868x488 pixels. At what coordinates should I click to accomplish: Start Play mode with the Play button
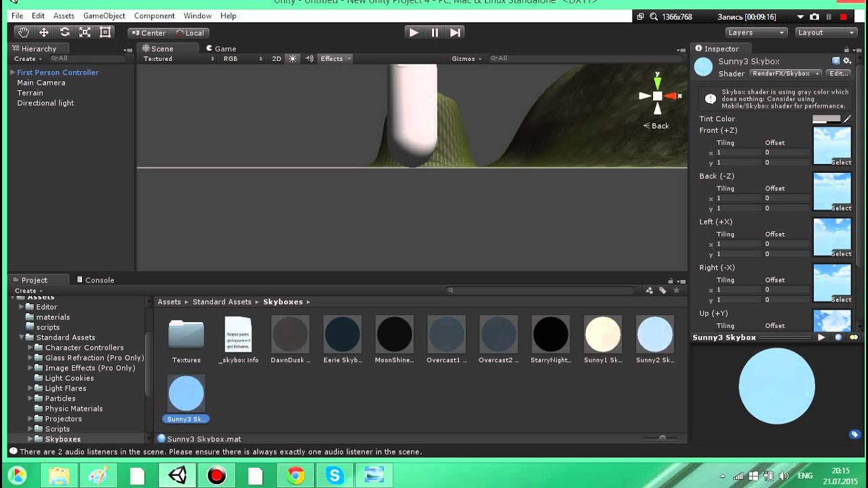pyautogui.click(x=414, y=32)
